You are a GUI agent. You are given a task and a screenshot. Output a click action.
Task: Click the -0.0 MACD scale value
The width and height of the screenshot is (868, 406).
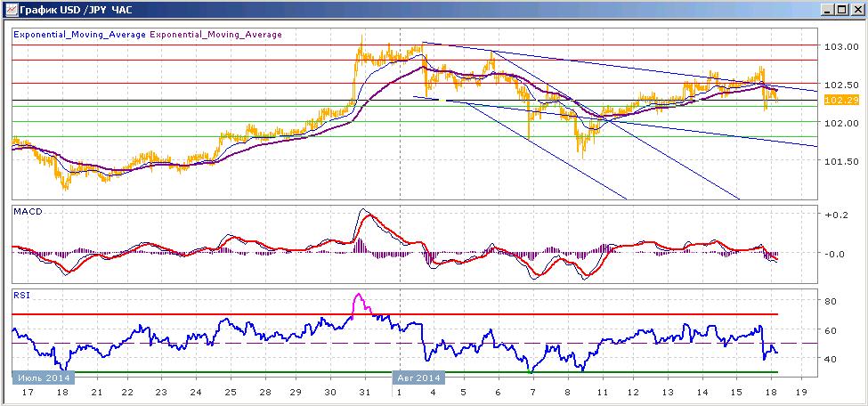[x=836, y=254]
